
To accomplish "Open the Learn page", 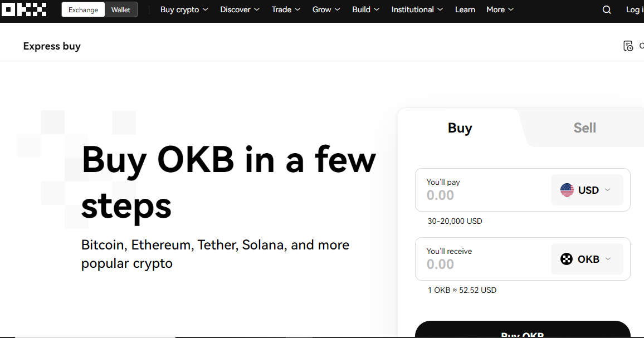I will coord(465,9).
